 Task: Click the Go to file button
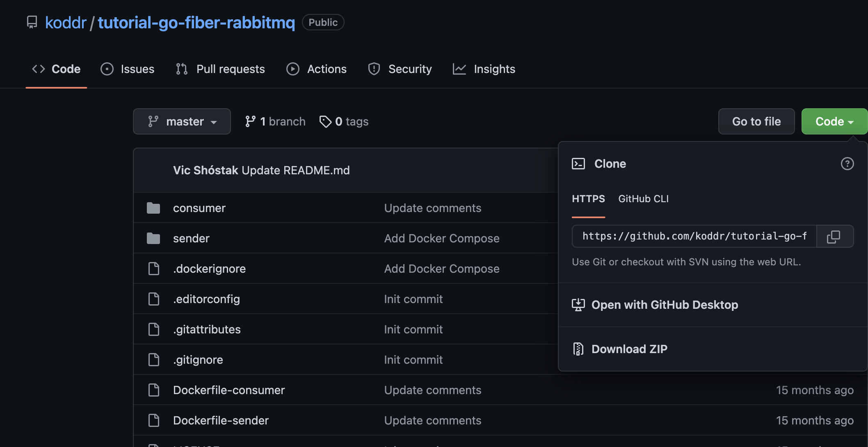[x=756, y=121]
